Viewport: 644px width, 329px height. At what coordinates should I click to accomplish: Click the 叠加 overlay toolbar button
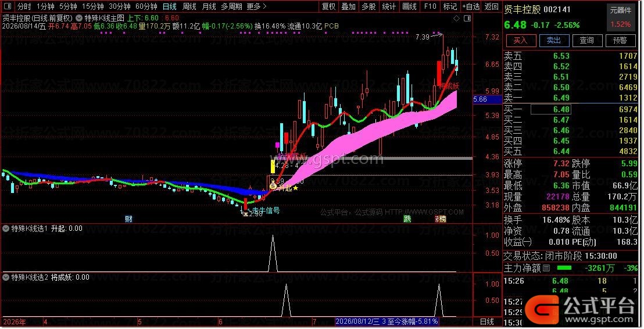click(x=349, y=6)
